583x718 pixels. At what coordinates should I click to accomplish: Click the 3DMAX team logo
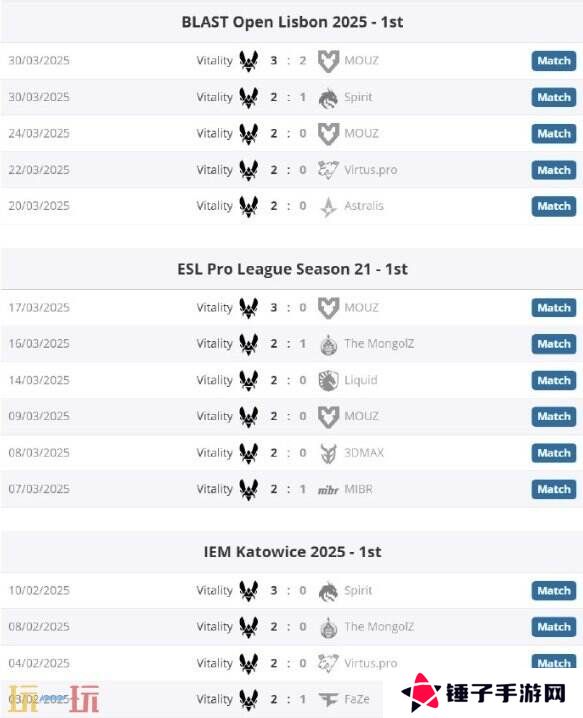tap(328, 453)
